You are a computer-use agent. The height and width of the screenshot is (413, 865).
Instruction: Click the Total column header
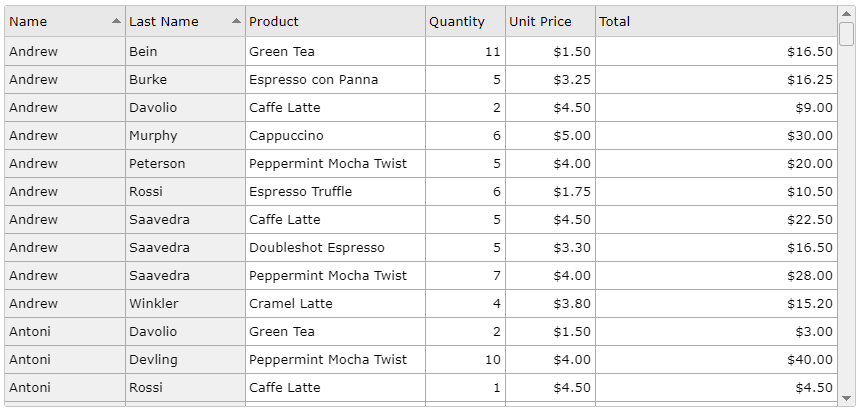coord(717,22)
